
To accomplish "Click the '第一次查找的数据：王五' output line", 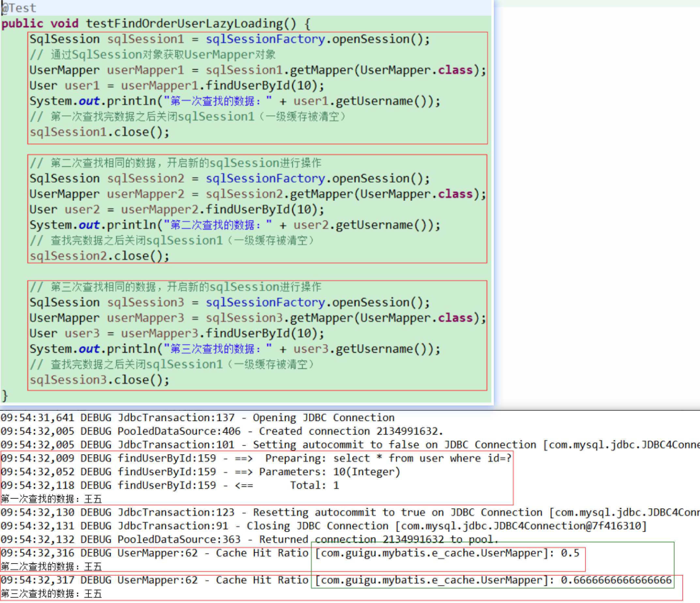I will 51,499.
